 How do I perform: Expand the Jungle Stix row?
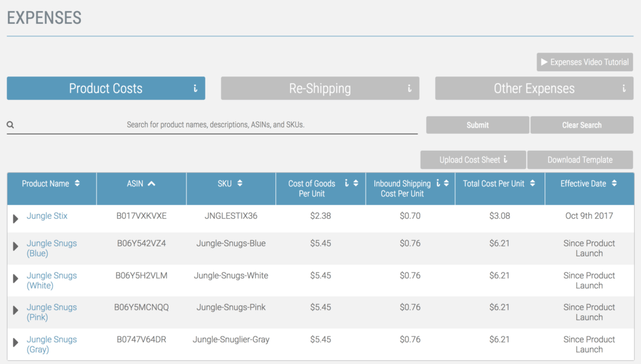coord(16,218)
